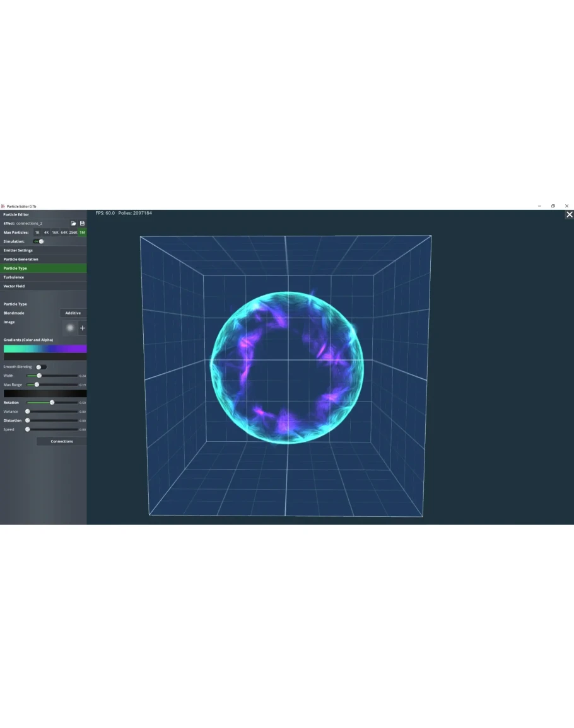
Task: Close the viewport with the white X icon
Action: (569, 215)
